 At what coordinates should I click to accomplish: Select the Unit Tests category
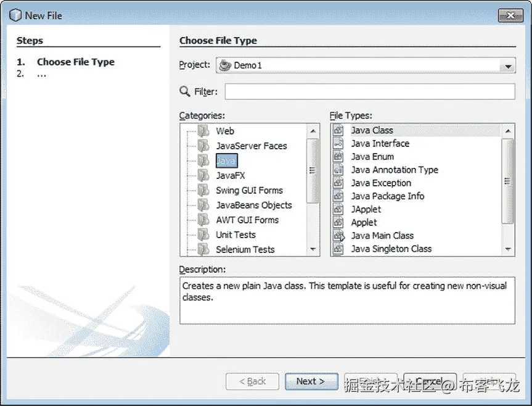coord(236,234)
